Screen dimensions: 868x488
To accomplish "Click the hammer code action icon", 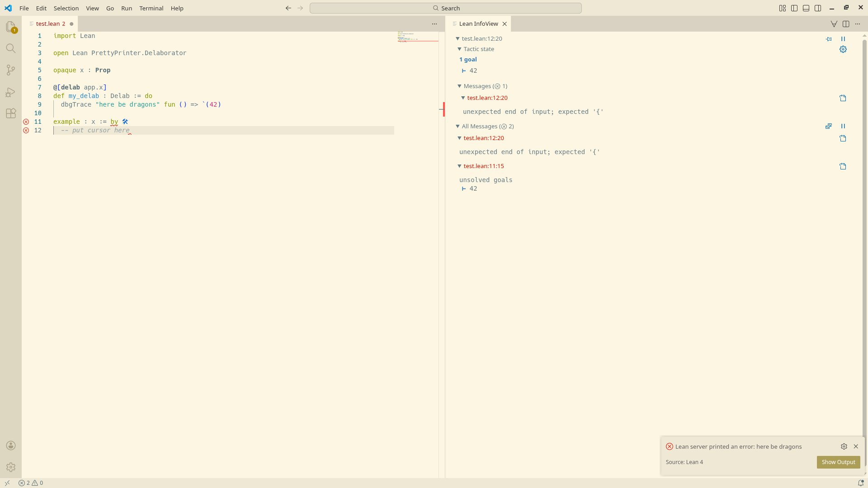I will point(125,122).
